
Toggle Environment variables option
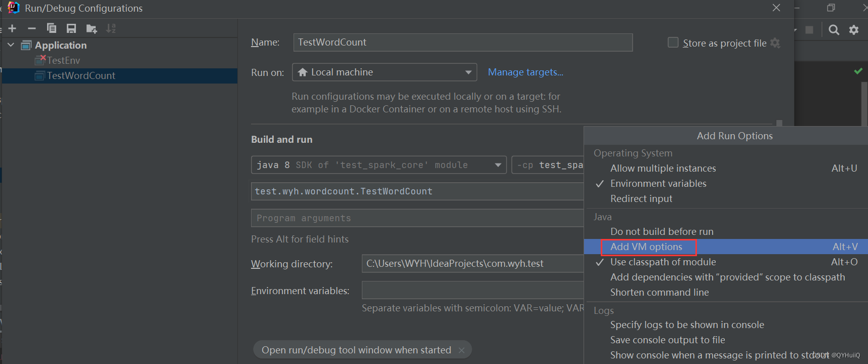coord(726,183)
